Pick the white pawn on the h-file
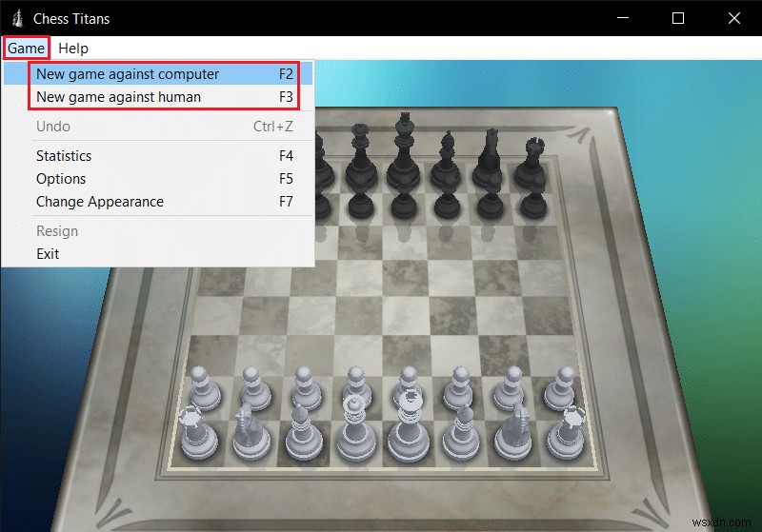 point(562,389)
